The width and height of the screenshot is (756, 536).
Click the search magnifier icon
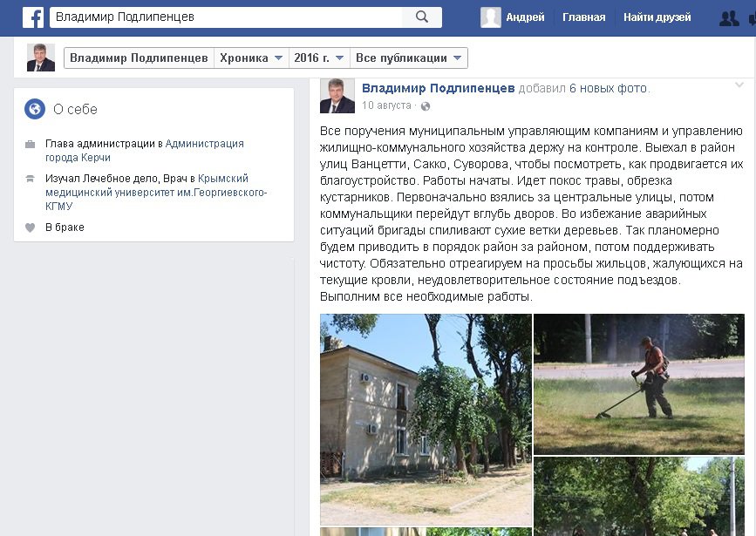coord(422,17)
